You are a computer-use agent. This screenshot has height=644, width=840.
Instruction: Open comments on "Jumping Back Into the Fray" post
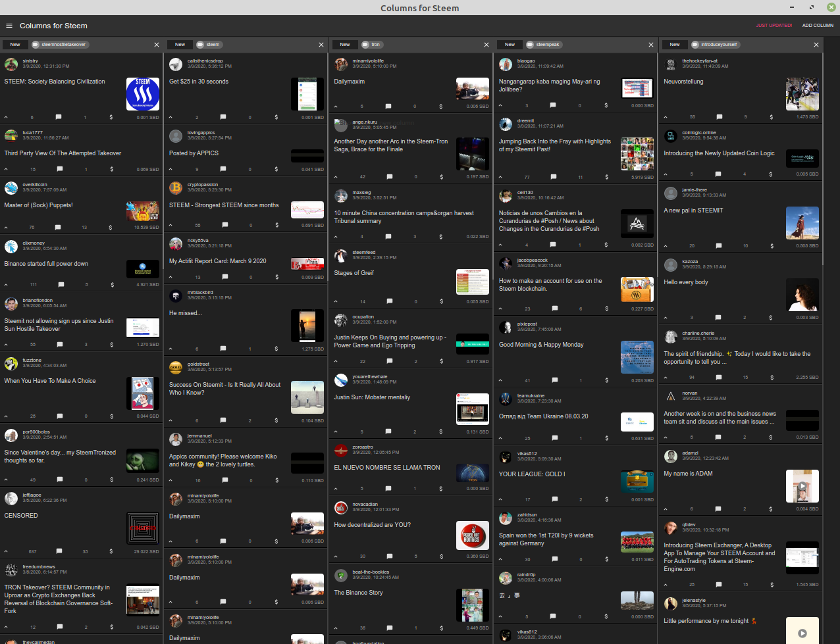pos(554,177)
